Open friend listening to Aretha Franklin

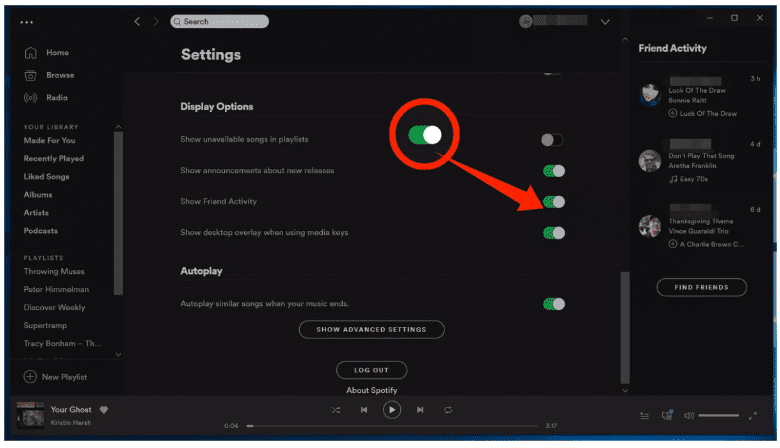coord(650,161)
